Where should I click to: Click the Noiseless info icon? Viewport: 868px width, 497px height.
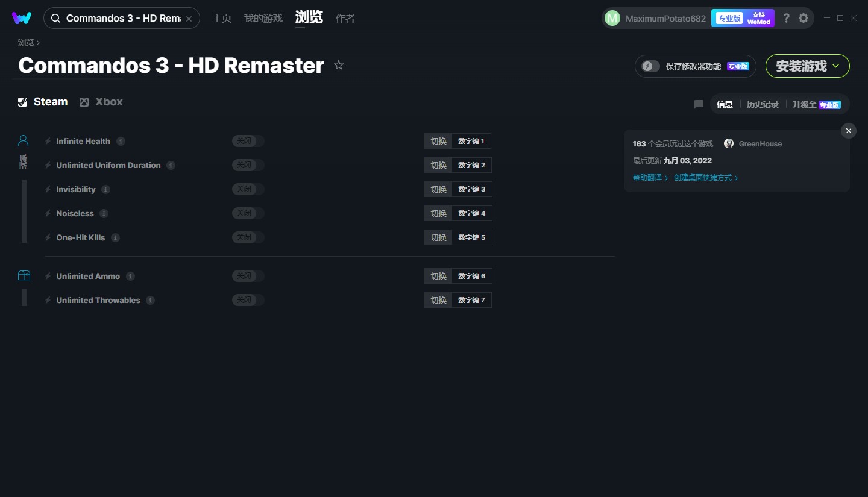(104, 213)
